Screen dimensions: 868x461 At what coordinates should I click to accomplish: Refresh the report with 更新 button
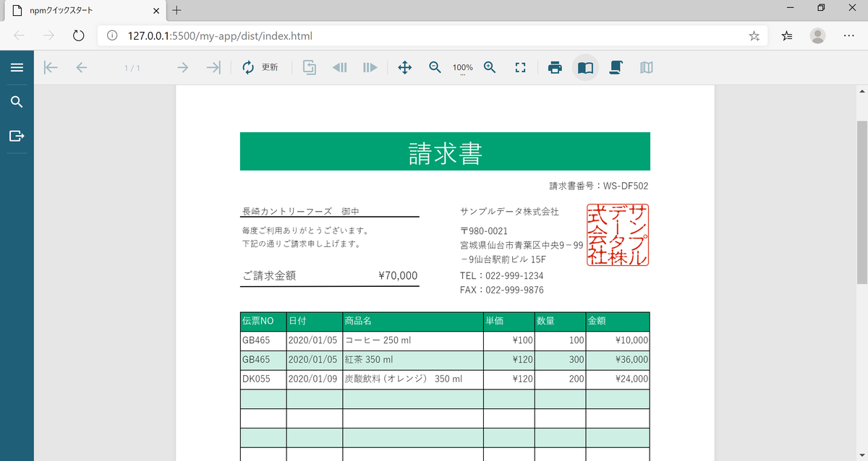point(260,67)
